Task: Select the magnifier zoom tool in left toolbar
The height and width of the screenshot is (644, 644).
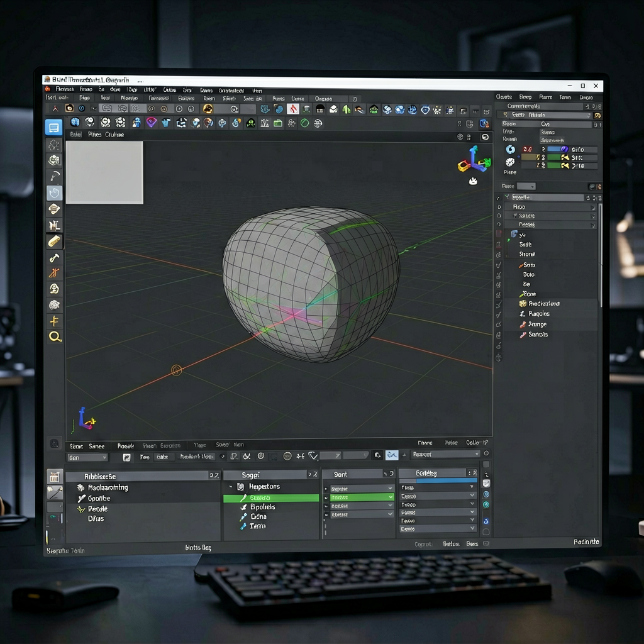Action: coord(55,337)
